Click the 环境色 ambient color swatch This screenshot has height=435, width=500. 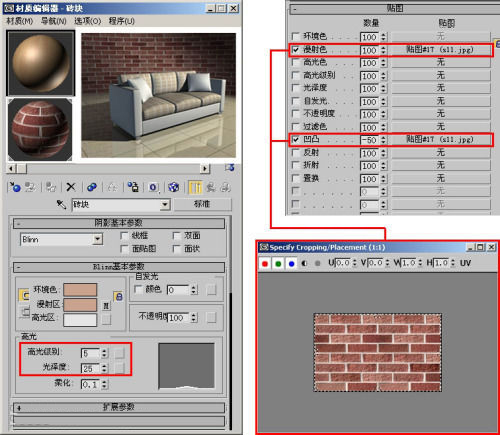click(x=80, y=290)
